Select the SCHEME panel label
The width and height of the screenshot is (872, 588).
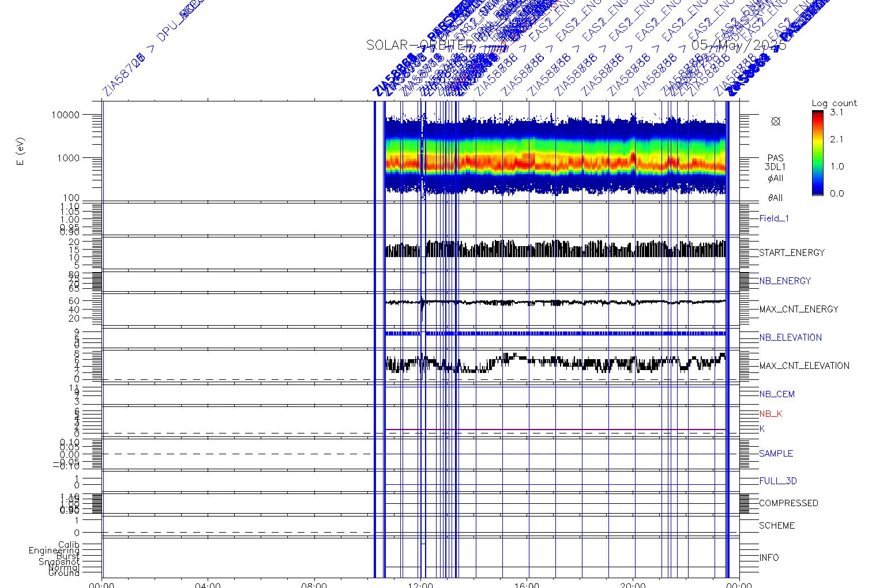point(777,526)
